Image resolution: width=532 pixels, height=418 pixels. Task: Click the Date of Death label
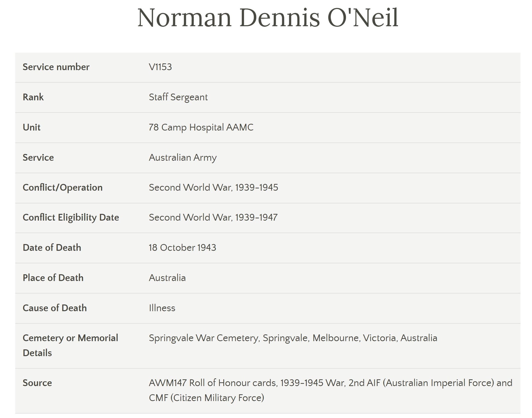click(52, 248)
